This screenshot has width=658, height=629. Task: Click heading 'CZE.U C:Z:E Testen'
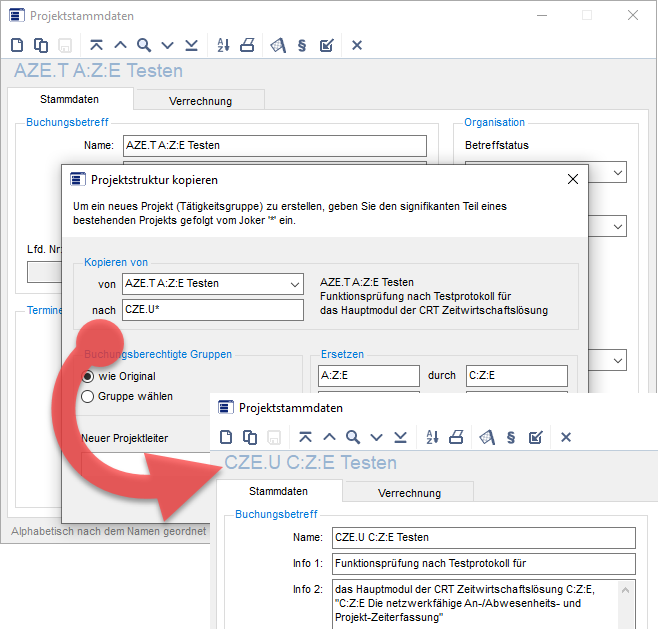coord(311,462)
